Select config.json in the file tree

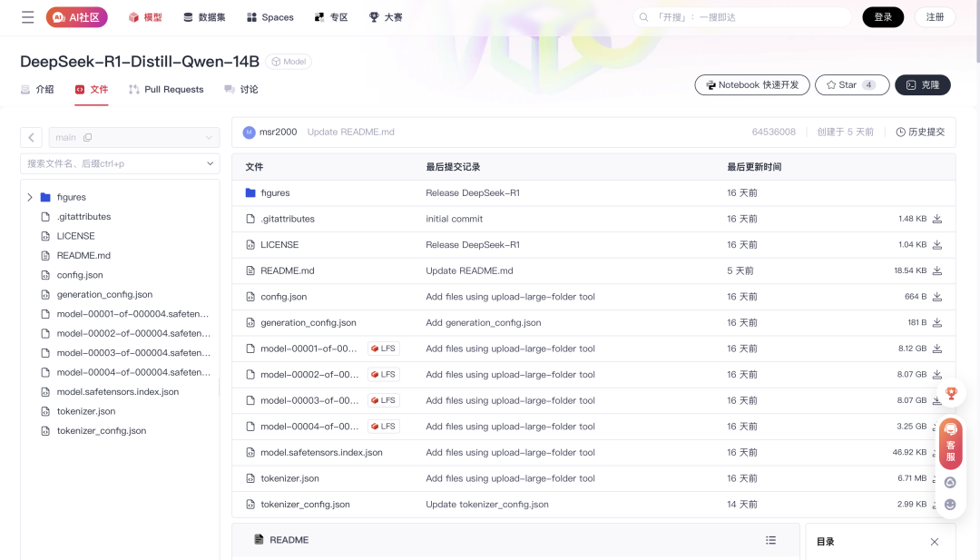click(x=79, y=275)
